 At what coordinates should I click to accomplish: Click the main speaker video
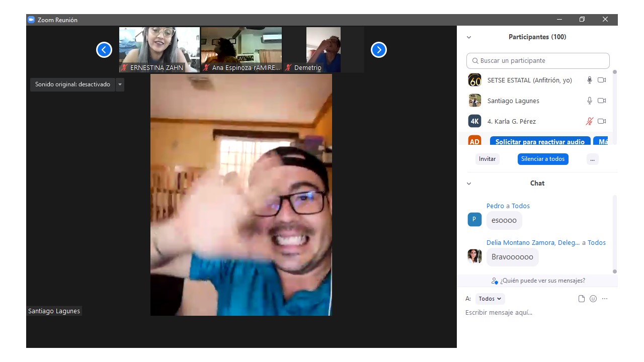(241, 195)
